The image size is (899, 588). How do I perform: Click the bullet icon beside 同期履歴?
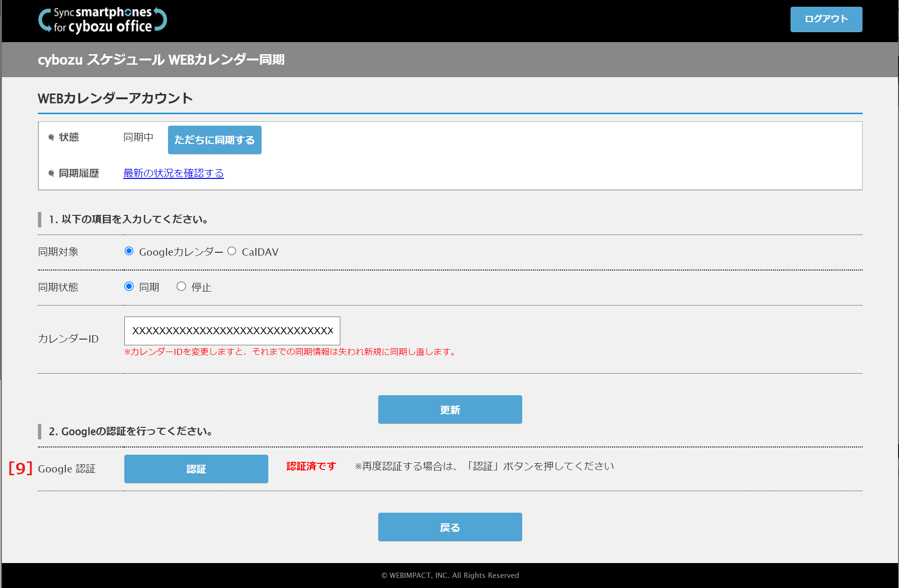(x=51, y=174)
